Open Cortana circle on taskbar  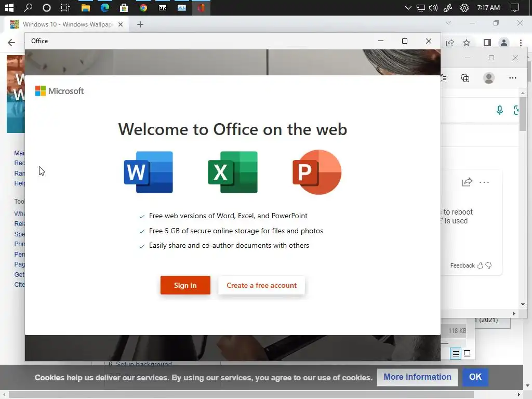click(46, 7)
